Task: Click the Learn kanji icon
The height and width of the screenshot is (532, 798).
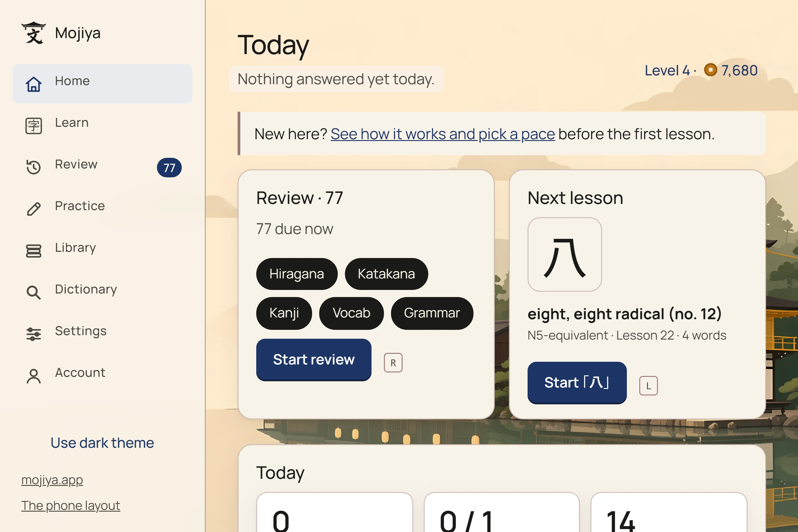Action: pos(34,126)
